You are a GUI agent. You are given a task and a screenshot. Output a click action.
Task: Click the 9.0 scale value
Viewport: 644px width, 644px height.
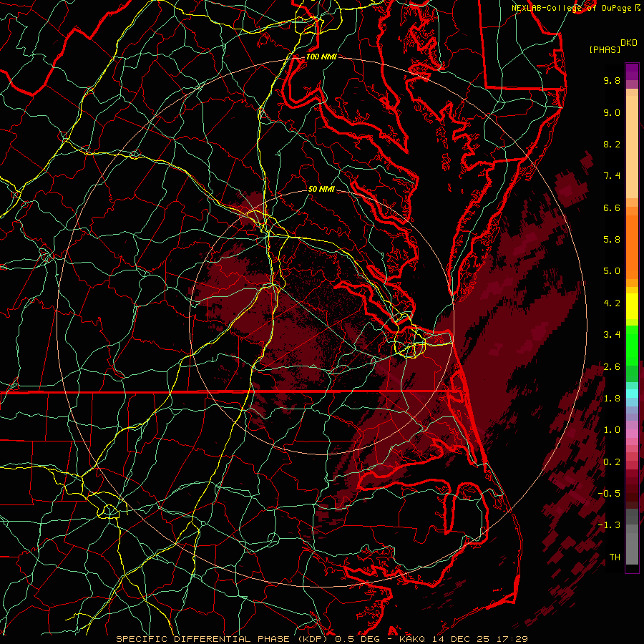pyautogui.click(x=612, y=112)
